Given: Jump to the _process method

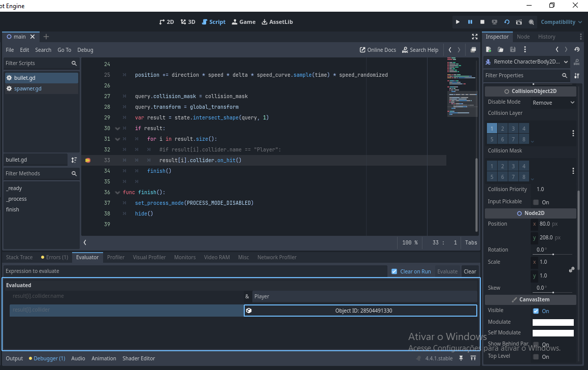Looking at the screenshot, I should coord(16,199).
